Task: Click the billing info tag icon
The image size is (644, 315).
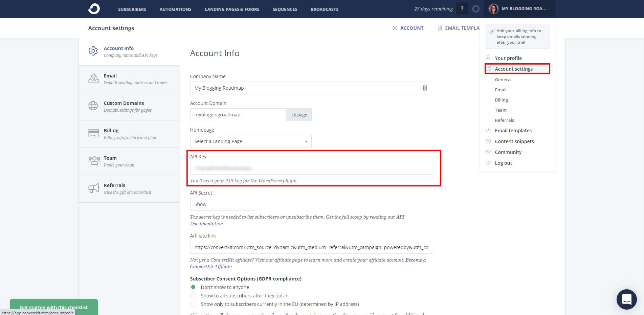Action: point(492,31)
